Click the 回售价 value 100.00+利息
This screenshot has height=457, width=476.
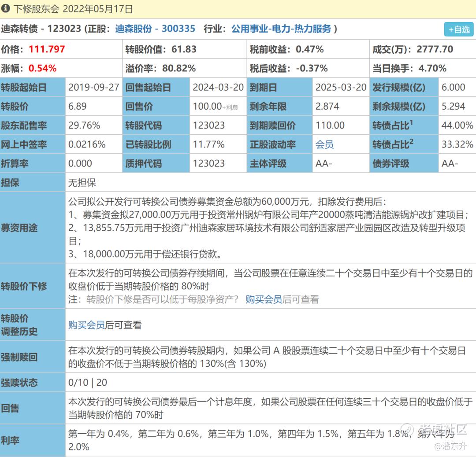coord(216,107)
